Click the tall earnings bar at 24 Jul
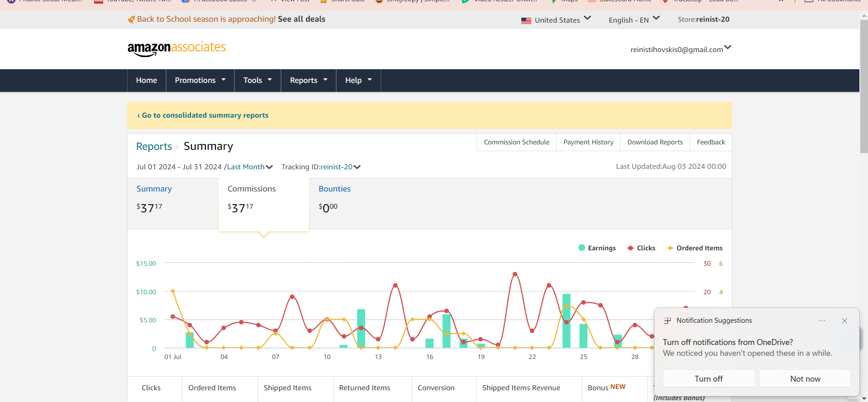Image resolution: width=868 pixels, height=402 pixels. pos(566,321)
